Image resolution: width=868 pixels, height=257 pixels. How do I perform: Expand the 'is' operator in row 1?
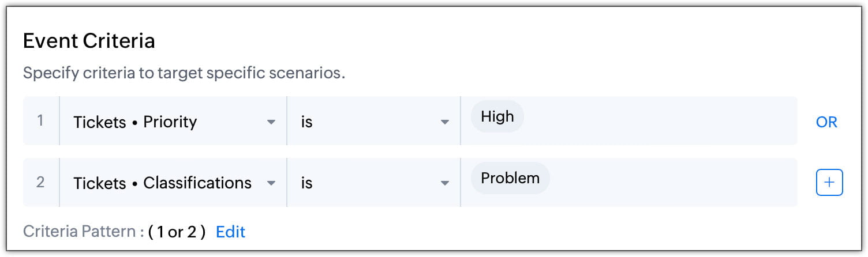point(373,121)
